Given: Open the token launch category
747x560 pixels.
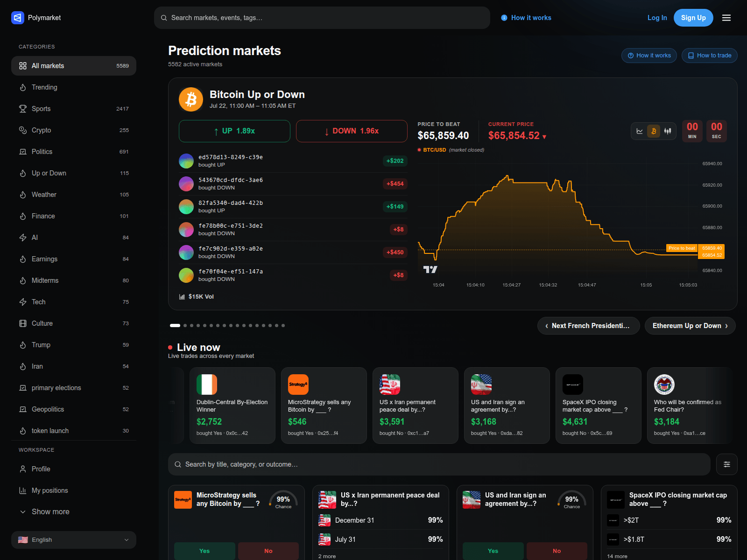Looking at the screenshot, I should click(74, 431).
